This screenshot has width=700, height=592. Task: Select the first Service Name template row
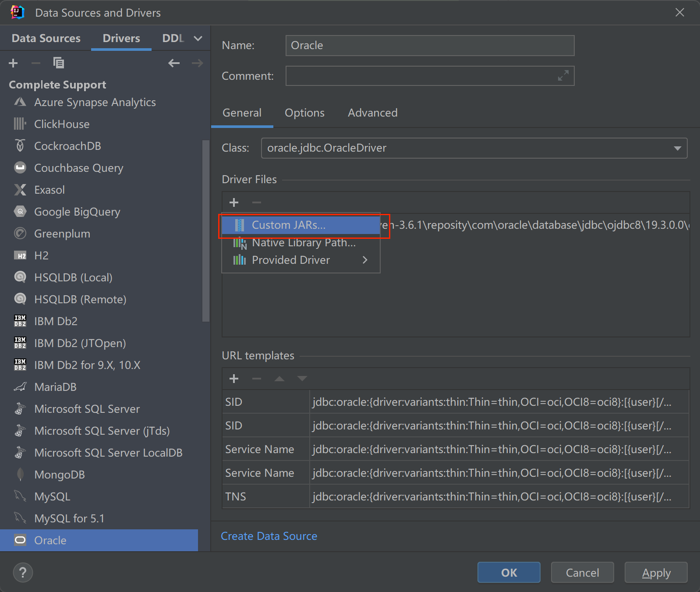pyautogui.click(x=456, y=449)
